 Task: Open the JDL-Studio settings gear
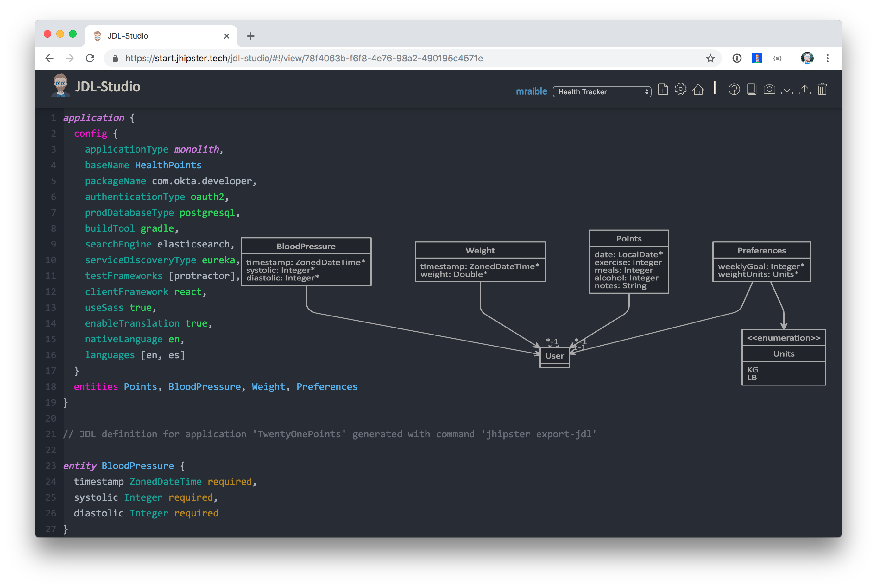point(680,89)
